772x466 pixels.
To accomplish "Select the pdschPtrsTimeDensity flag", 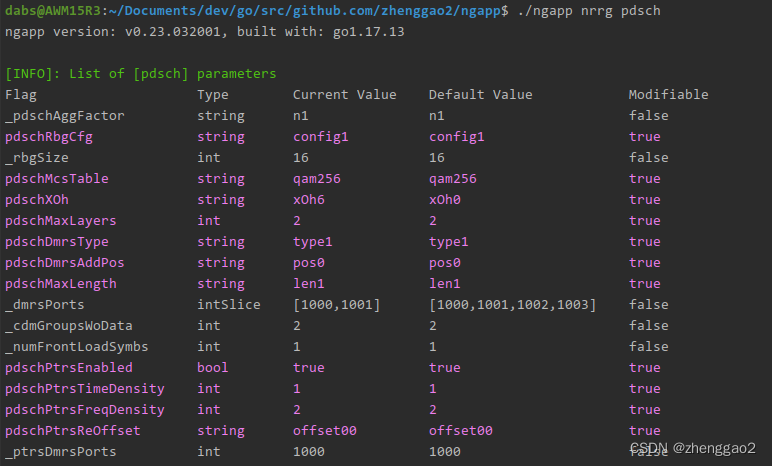I will 85,389.
